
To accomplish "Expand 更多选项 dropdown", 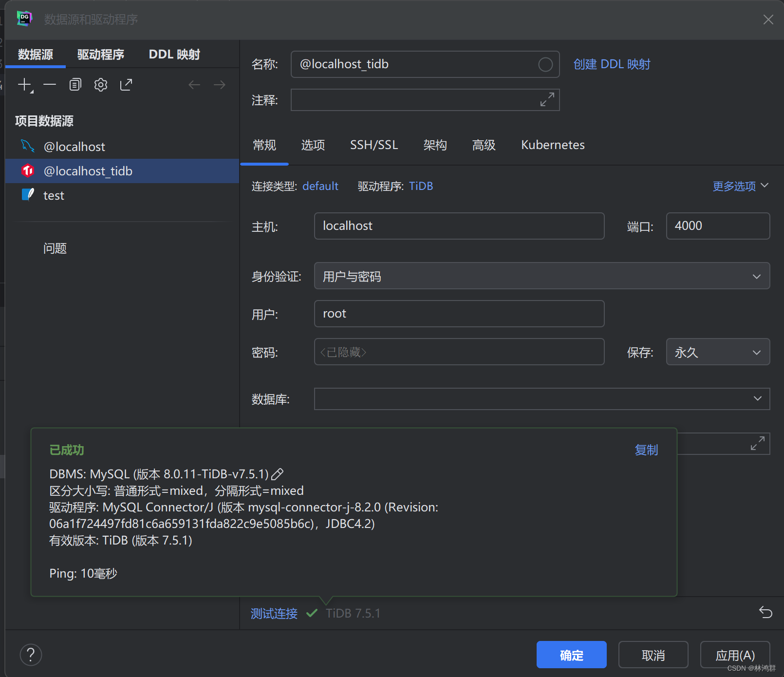I will [x=740, y=186].
